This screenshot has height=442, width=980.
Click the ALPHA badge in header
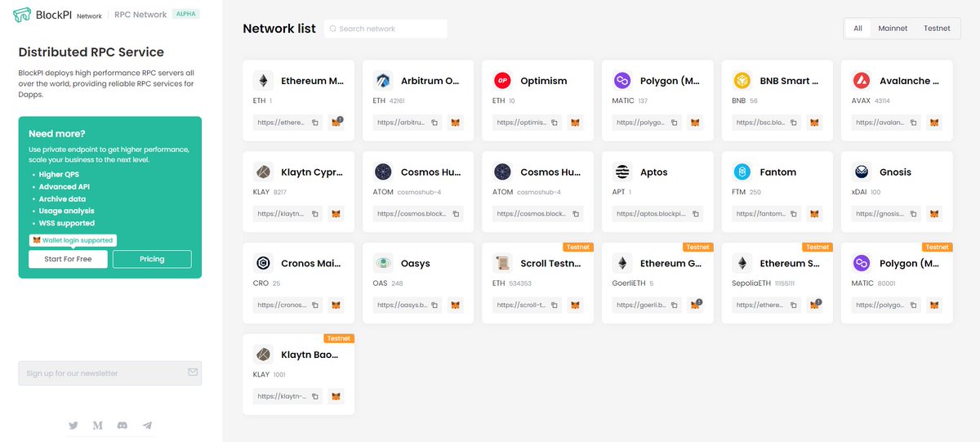click(x=186, y=15)
